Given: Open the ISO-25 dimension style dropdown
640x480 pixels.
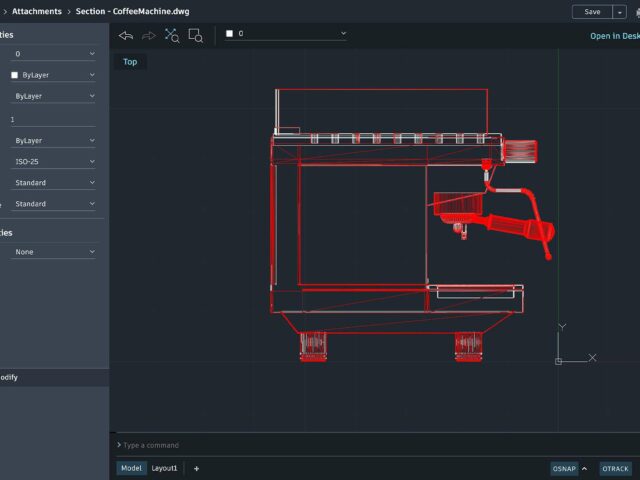Looking at the screenshot, I should tap(54, 162).
